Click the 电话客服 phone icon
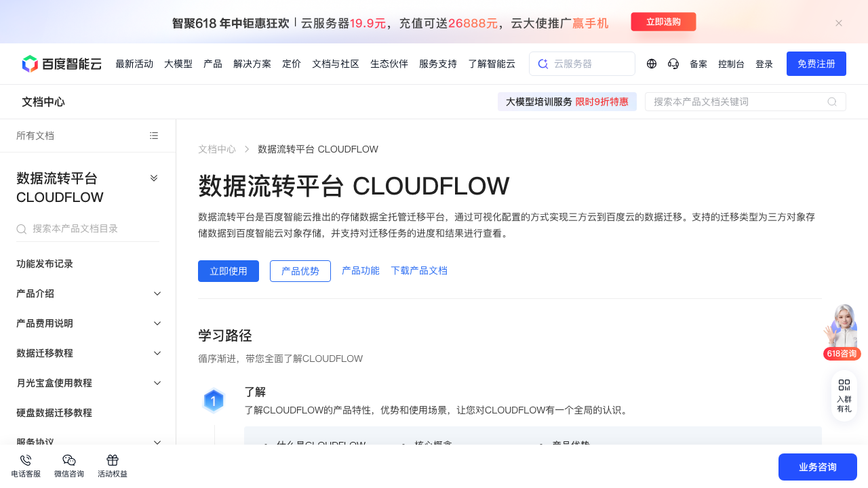This screenshot has height=488, width=868. [26, 460]
